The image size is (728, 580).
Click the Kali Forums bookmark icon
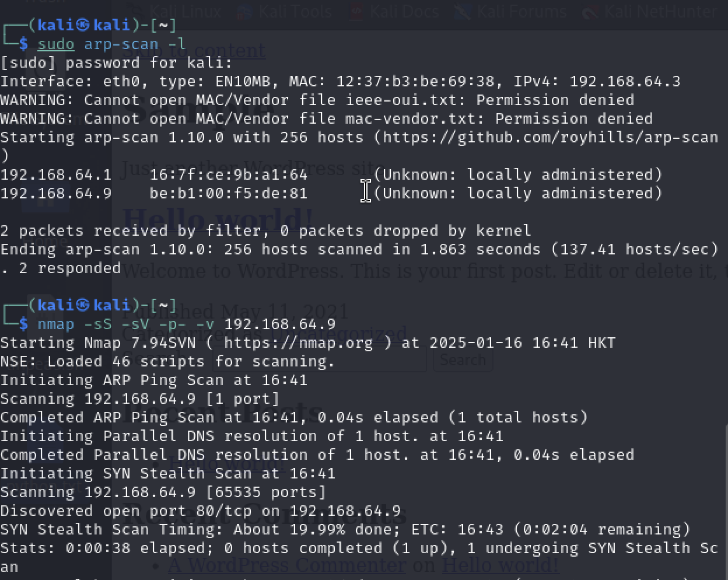point(463,11)
